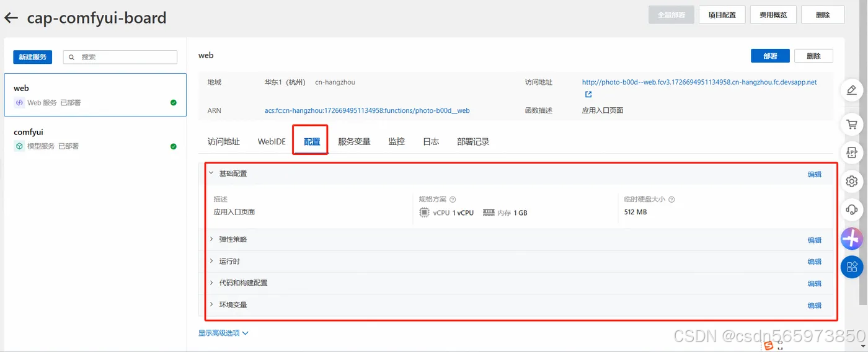This screenshot has width=868, height=352.
Task: Open the blue apps grid icon
Action: click(851, 266)
